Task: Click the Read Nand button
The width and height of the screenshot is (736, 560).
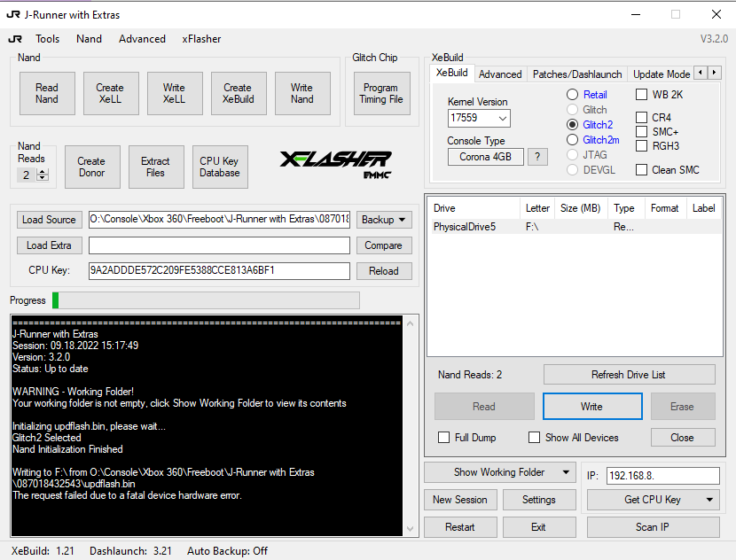Action: [47, 93]
